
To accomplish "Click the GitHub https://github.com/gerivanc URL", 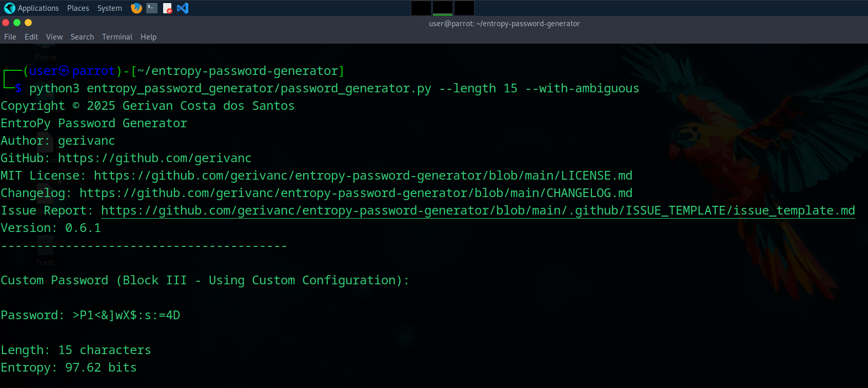I will point(155,158).
